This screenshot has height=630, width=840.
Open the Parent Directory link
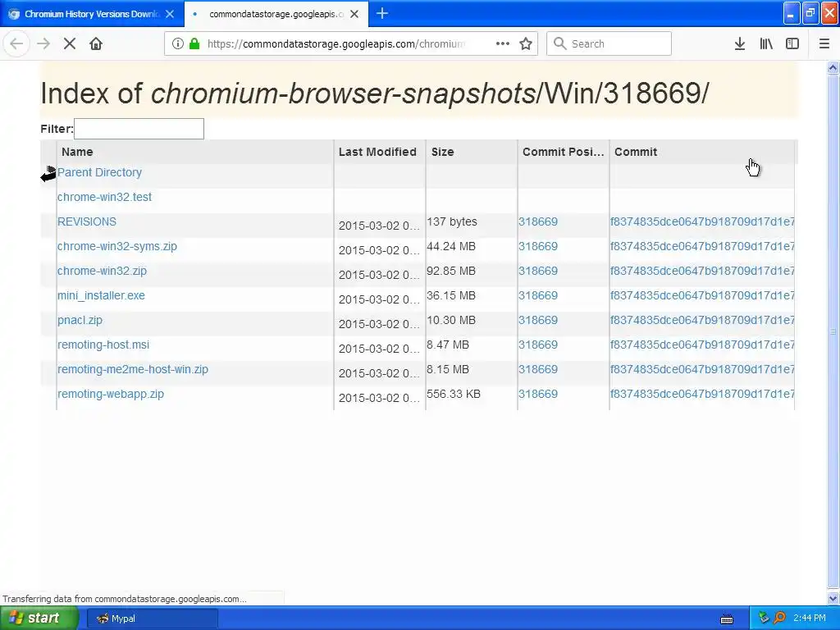pos(99,172)
